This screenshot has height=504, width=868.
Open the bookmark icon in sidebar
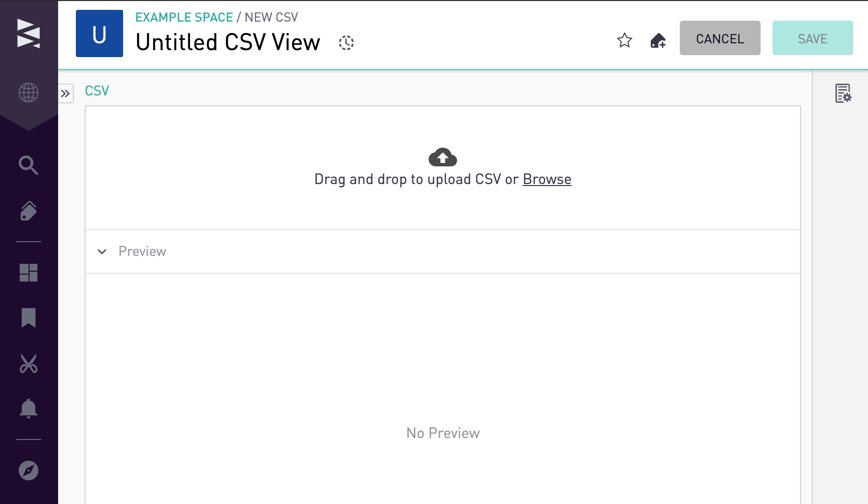click(29, 318)
